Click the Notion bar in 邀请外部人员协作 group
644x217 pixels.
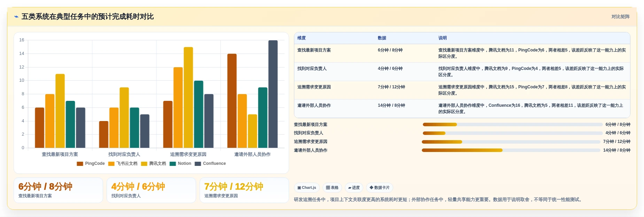(263, 118)
